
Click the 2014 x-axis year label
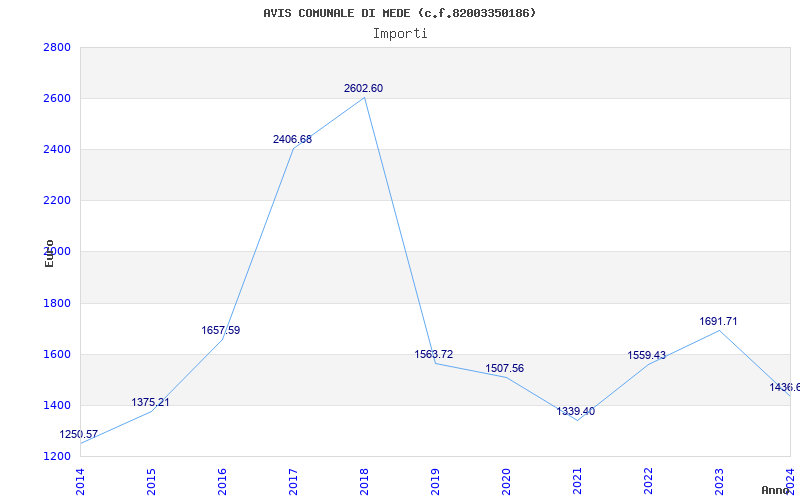point(80,482)
